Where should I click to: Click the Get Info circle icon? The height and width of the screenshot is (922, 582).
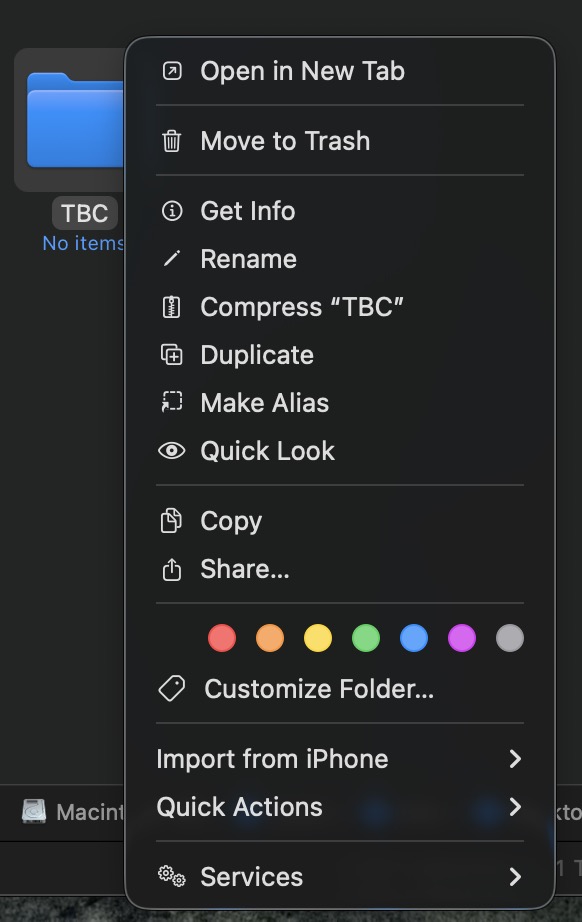click(x=172, y=211)
